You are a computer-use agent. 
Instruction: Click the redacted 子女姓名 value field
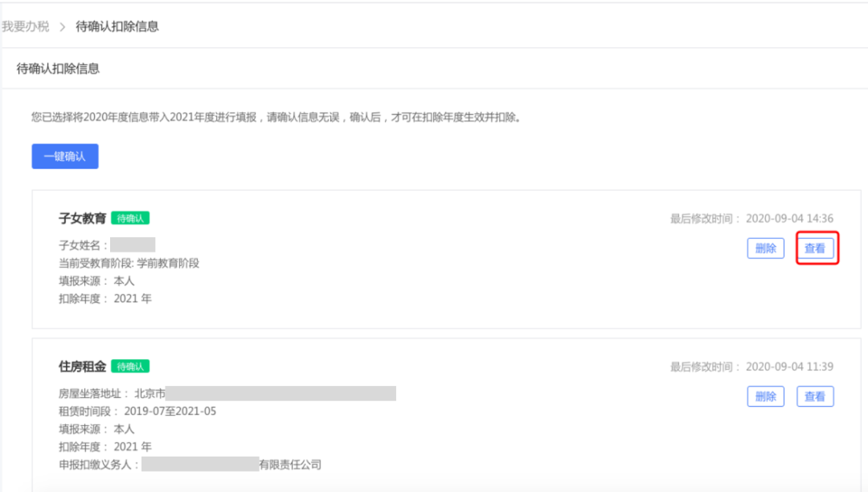pos(133,244)
